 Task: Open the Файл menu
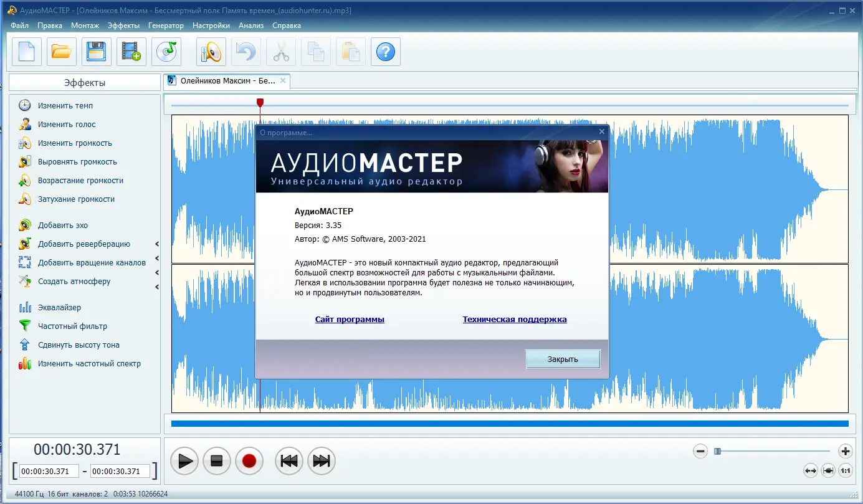tap(20, 26)
